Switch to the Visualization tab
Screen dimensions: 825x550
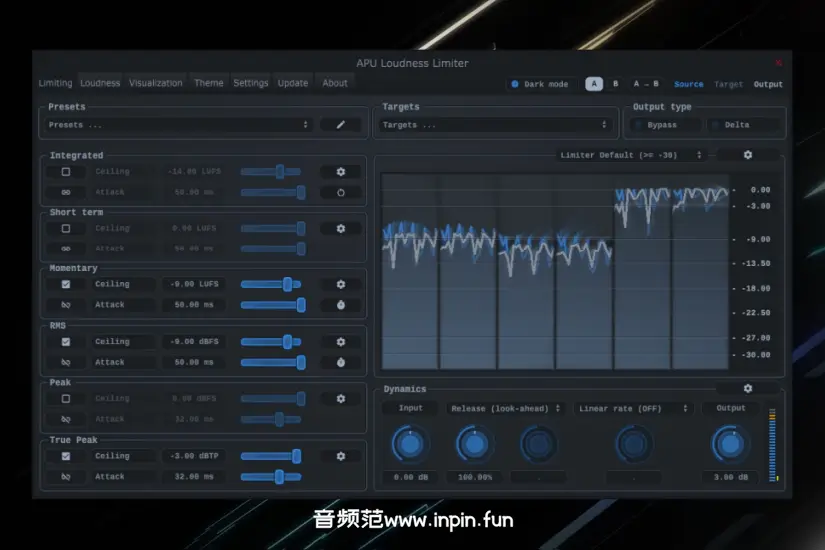pyautogui.click(x=156, y=83)
